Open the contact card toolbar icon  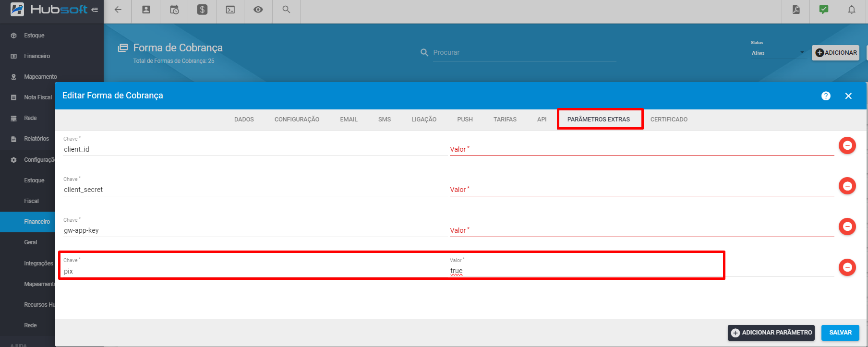[146, 10]
